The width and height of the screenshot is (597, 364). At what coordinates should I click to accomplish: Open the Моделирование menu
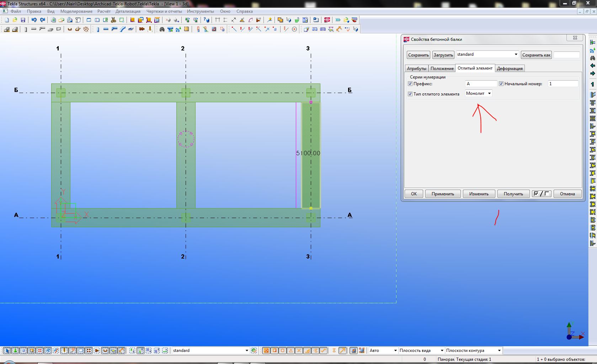[x=76, y=11]
